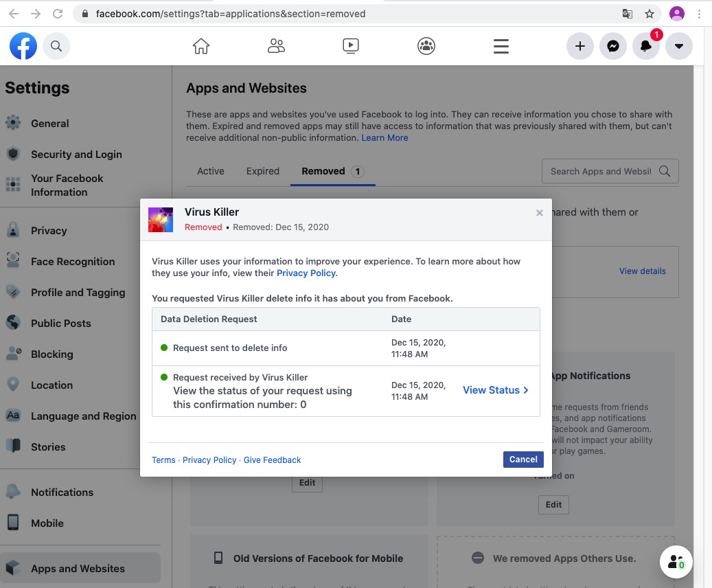Open the Chrome profile avatar

(x=676, y=14)
